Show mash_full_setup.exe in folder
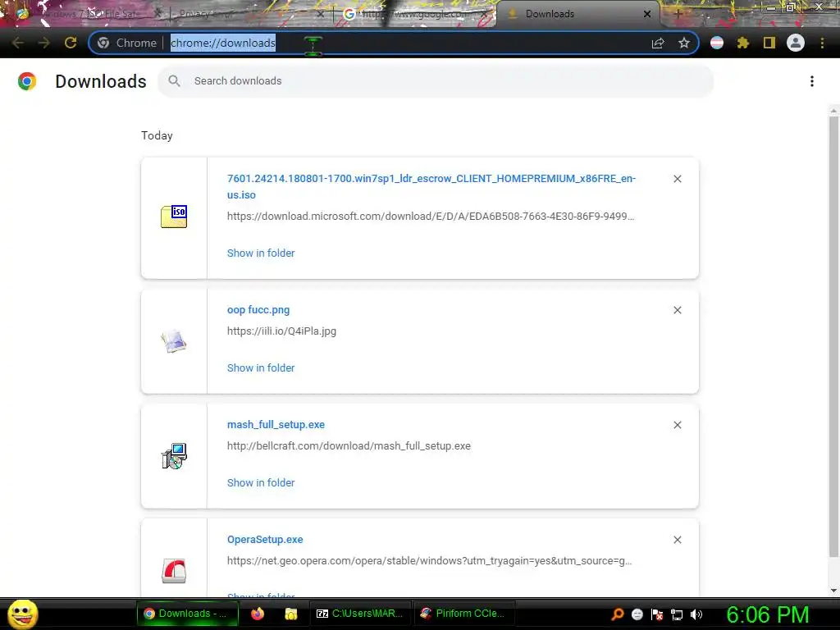The height and width of the screenshot is (630, 840). pyautogui.click(x=261, y=482)
